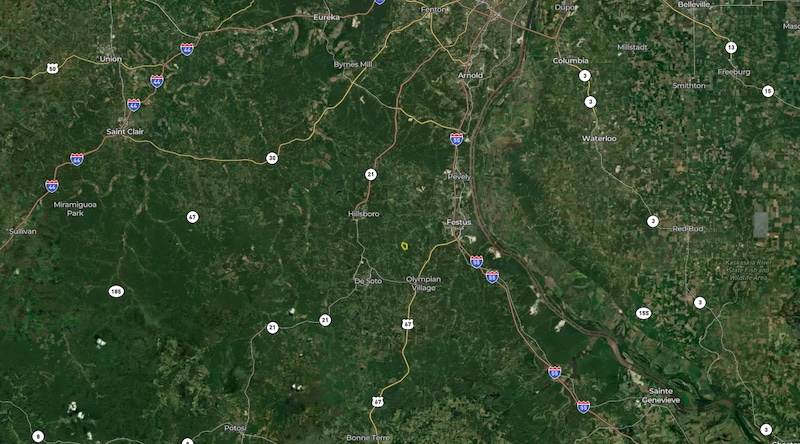Select the Byrnes Mill label
Viewport: 800px width, 444px height.
tap(353, 64)
